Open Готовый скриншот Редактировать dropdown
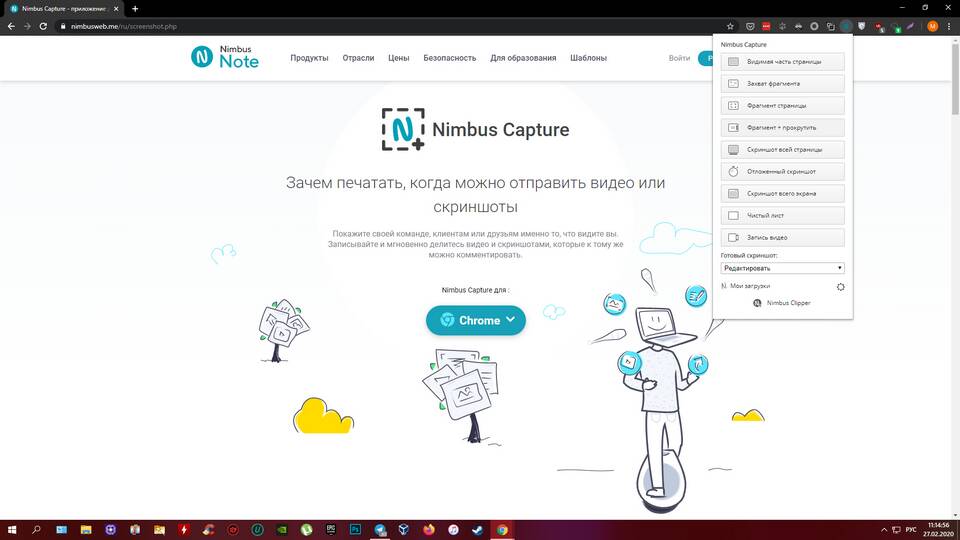 point(782,268)
